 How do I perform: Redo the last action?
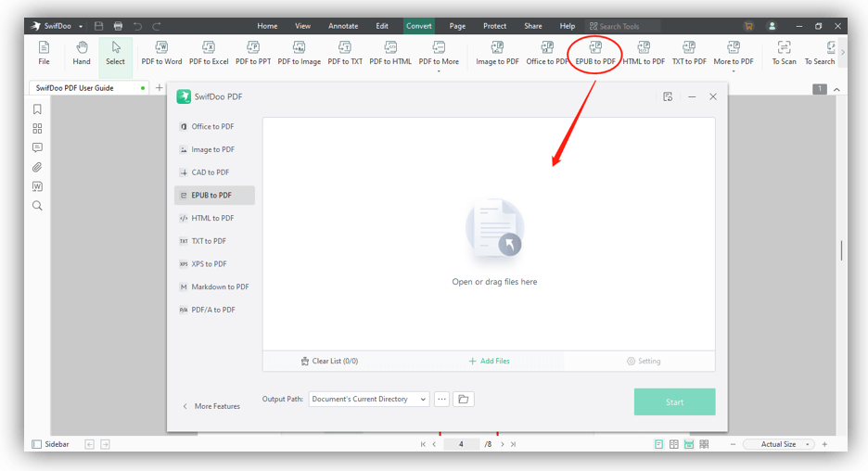tap(157, 26)
